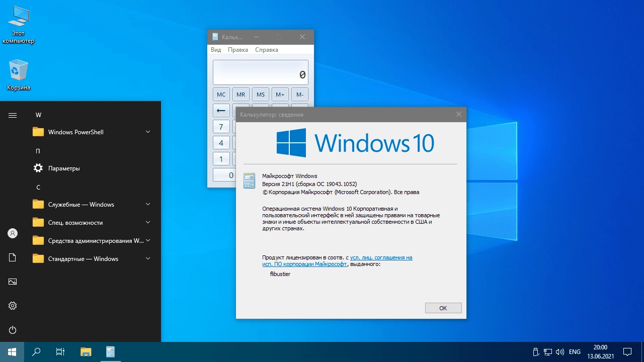Expand Средства администрирования folder
This screenshot has width=644, height=362.
click(93, 241)
